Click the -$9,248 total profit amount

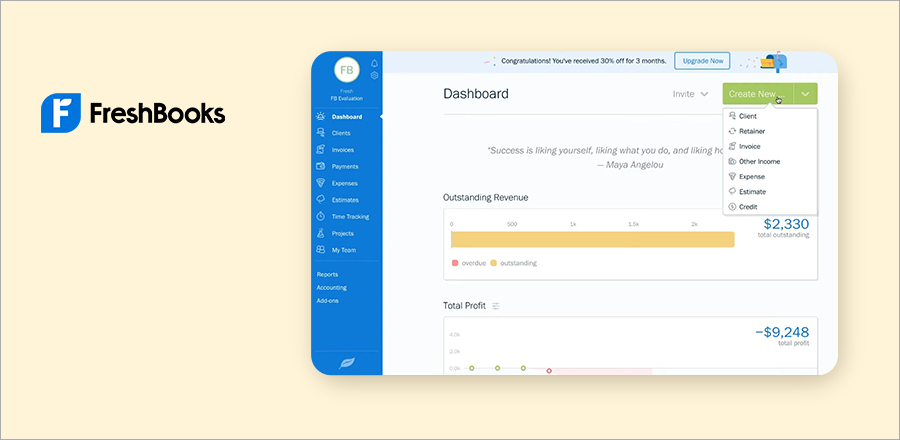pos(781,332)
